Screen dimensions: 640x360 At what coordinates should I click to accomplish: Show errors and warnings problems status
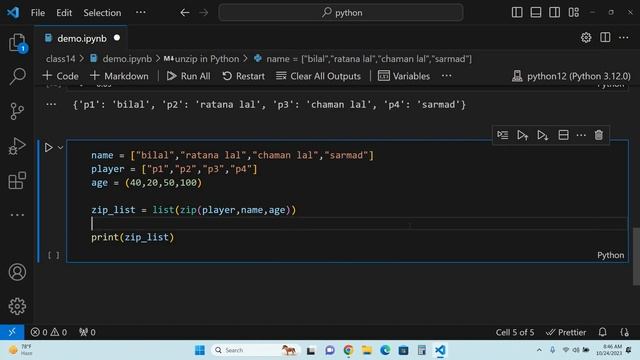tap(49, 332)
